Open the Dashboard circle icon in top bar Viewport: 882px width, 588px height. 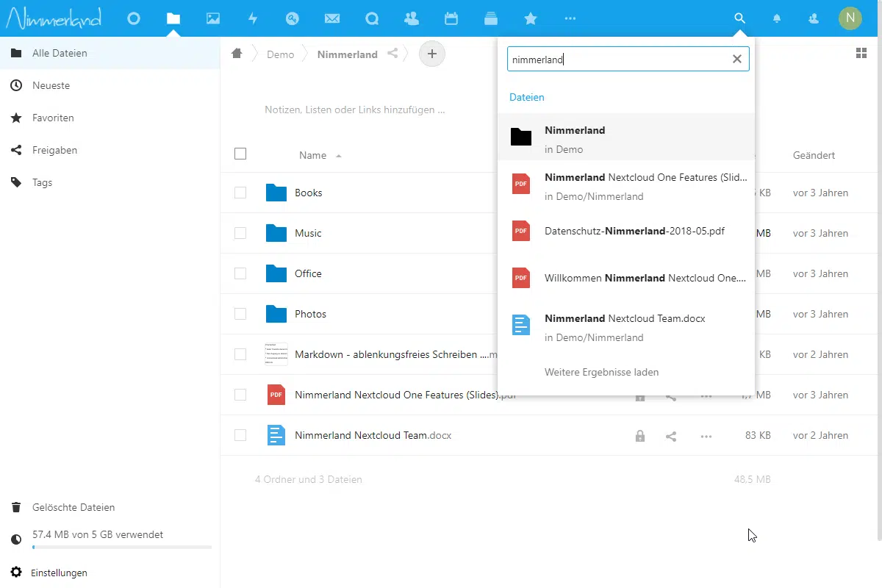click(133, 18)
